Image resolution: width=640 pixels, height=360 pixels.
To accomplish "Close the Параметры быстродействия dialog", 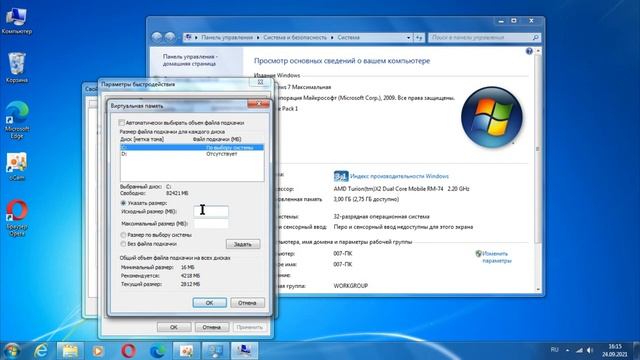I will [x=260, y=82].
